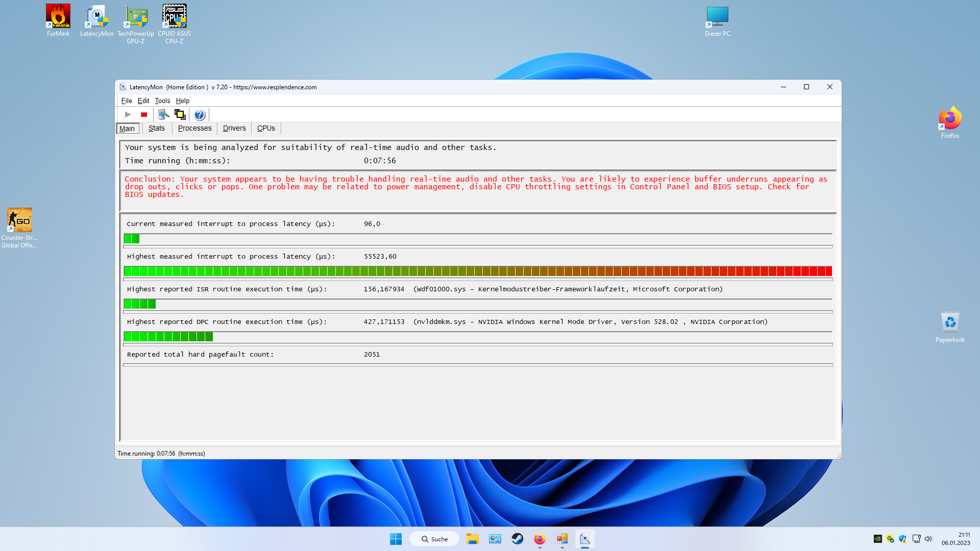Open the blue question mark Help icon
980x551 pixels.
point(200,115)
